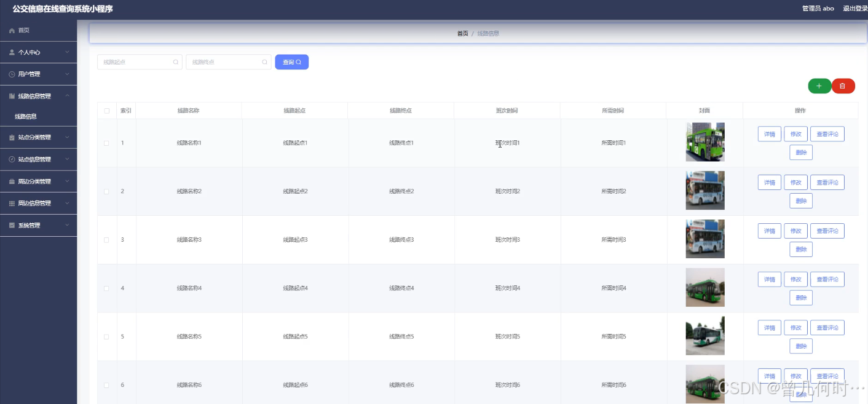The width and height of the screenshot is (868, 404).
Task: Select the 线路信息 submenu item
Action: tap(38, 116)
